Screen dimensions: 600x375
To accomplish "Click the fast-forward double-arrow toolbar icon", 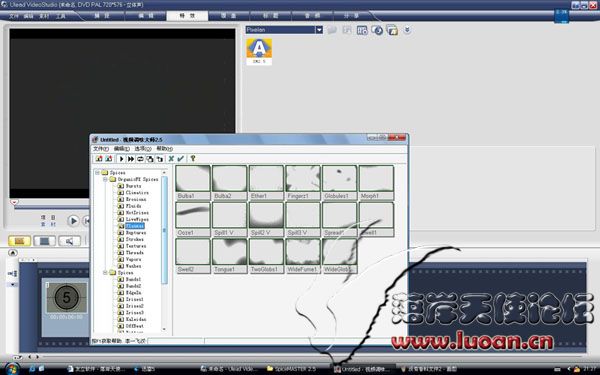I will click(x=131, y=159).
